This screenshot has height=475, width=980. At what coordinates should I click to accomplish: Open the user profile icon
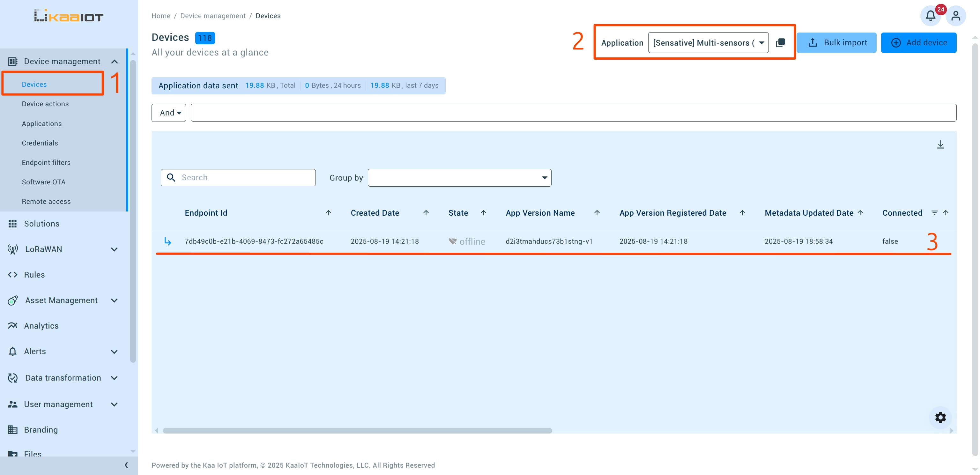955,16
